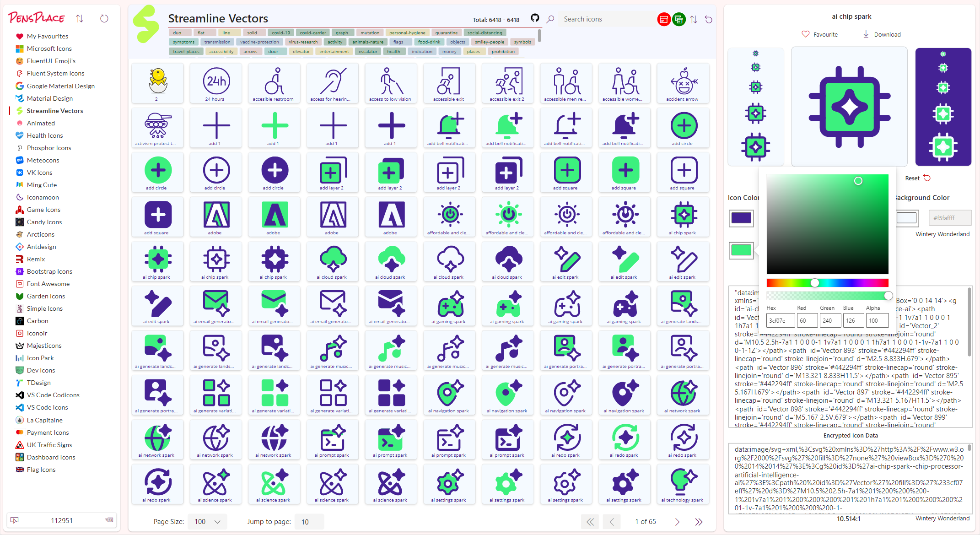
Task: Click the green secondary color swatch
Action: [741, 250]
